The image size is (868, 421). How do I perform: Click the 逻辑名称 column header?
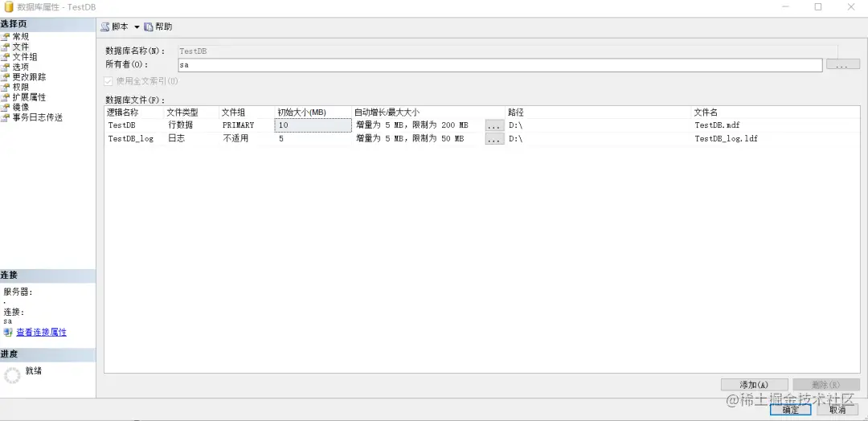[134, 112]
